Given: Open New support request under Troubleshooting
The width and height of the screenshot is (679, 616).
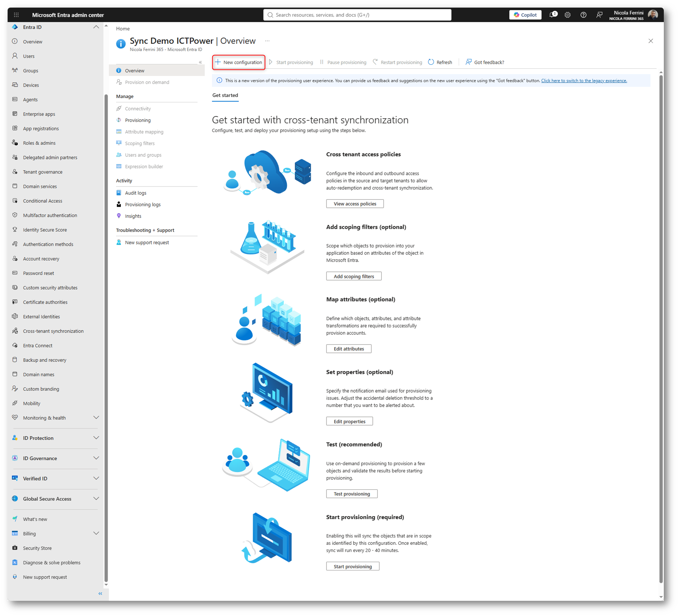Looking at the screenshot, I should click(147, 242).
